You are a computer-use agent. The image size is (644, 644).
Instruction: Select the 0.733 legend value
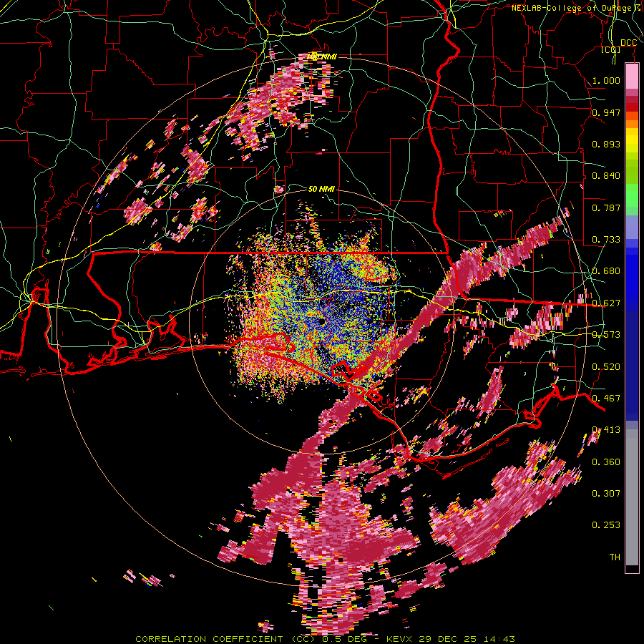pos(606,239)
